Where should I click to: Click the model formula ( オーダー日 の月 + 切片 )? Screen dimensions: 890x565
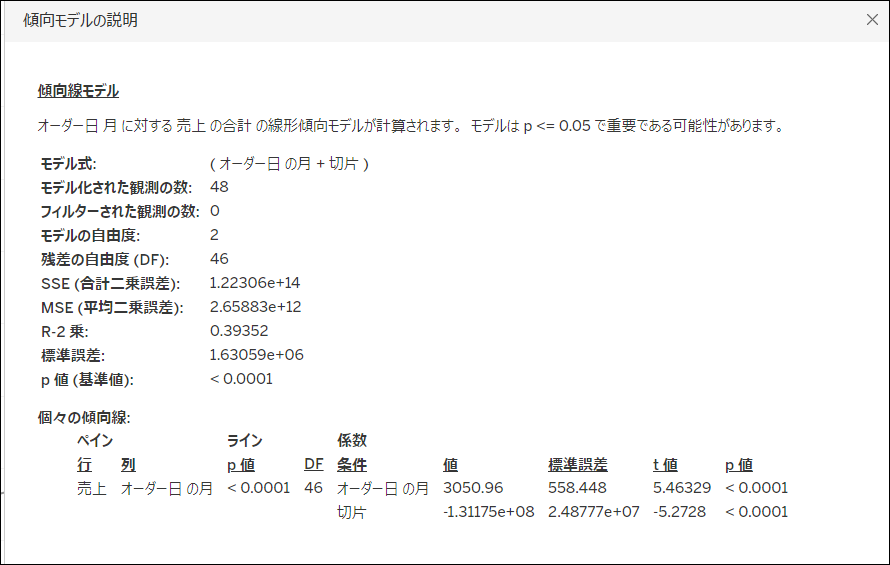pyautogui.click(x=289, y=163)
